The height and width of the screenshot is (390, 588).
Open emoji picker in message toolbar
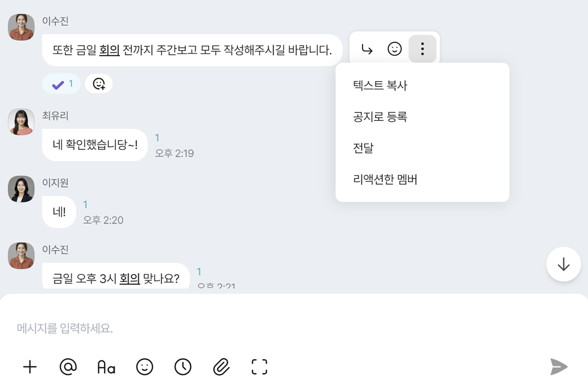click(144, 366)
